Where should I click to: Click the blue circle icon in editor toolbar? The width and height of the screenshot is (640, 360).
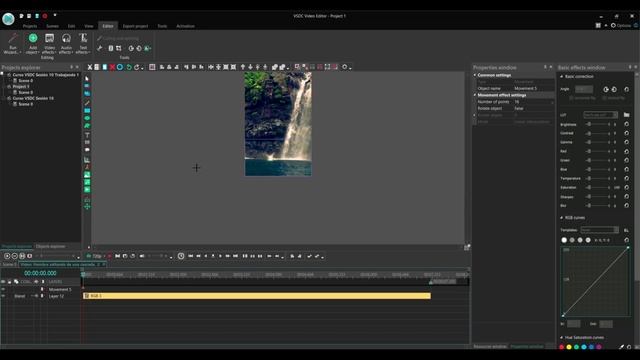point(120,67)
